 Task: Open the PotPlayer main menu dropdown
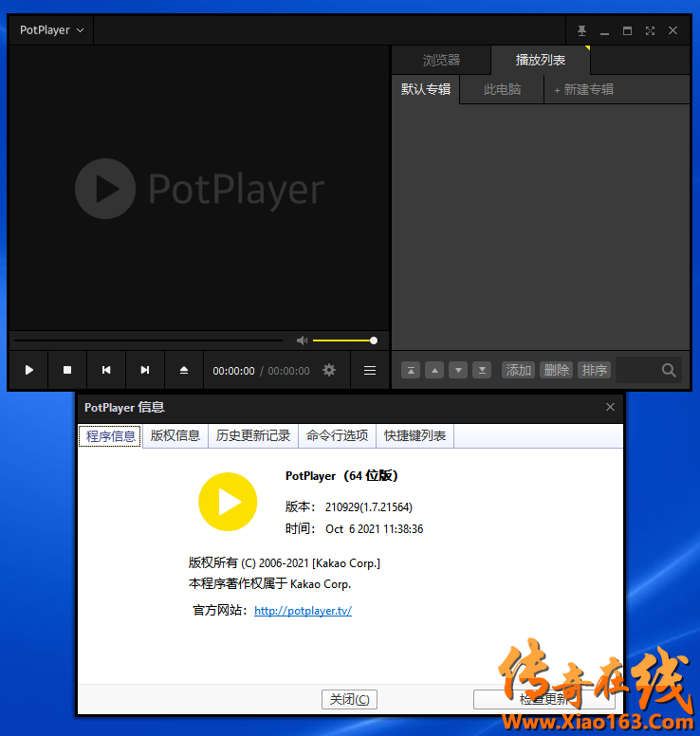click(x=51, y=30)
